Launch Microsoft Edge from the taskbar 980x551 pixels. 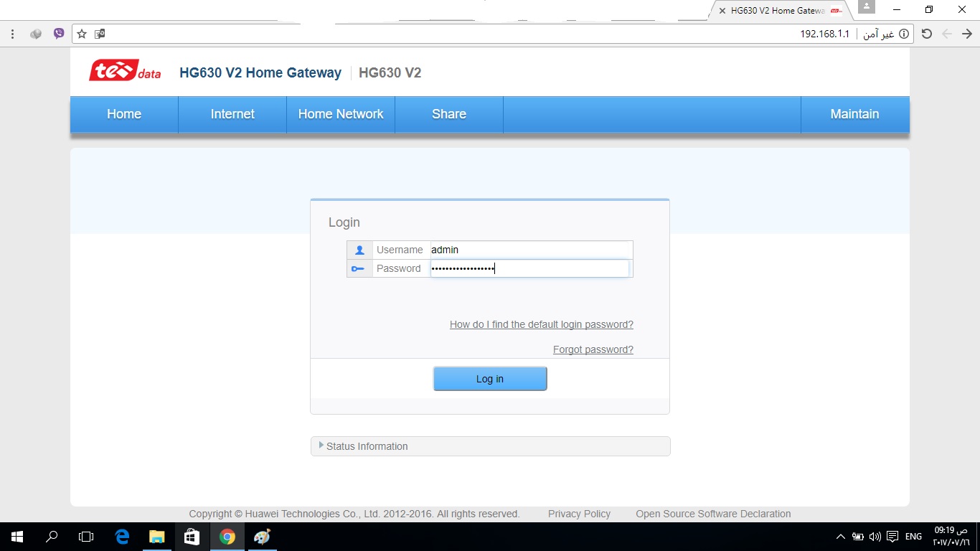[122, 537]
